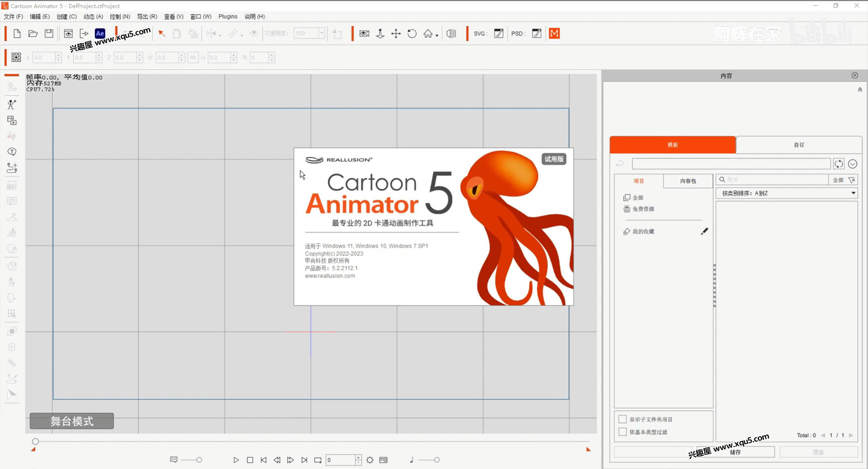Click the add-motion icon in the left sidebar
Viewport: 868px width, 469px height.
coord(12,168)
